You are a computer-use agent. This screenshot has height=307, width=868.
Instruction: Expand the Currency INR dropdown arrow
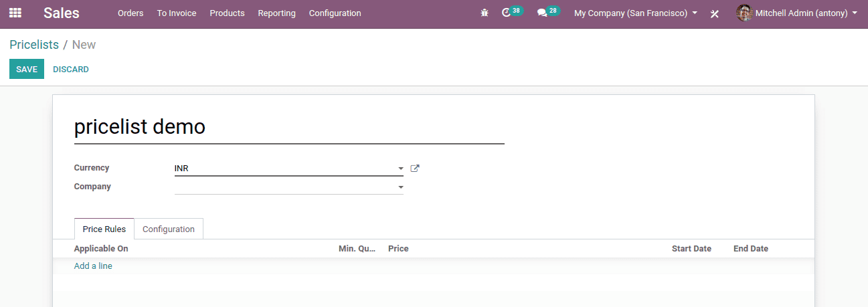click(x=400, y=169)
